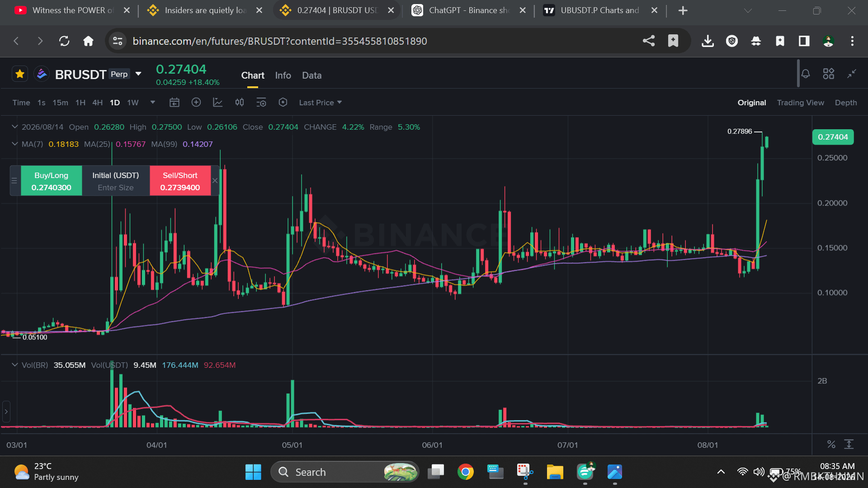This screenshot has width=868, height=488.
Task: Click the browser back arrow
Action: pyautogui.click(x=16, y=41)
